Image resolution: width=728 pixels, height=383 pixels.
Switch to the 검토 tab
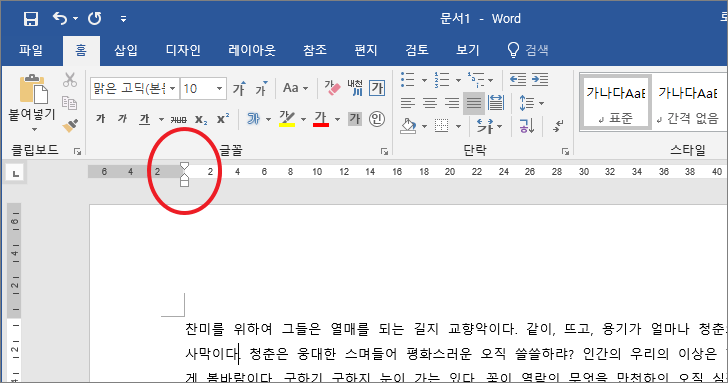point(416,50)
